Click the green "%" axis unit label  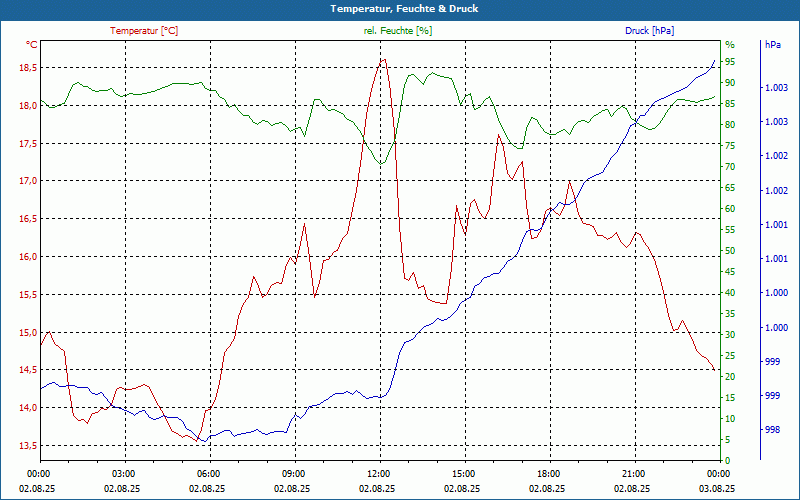click(x=730, y=45)
